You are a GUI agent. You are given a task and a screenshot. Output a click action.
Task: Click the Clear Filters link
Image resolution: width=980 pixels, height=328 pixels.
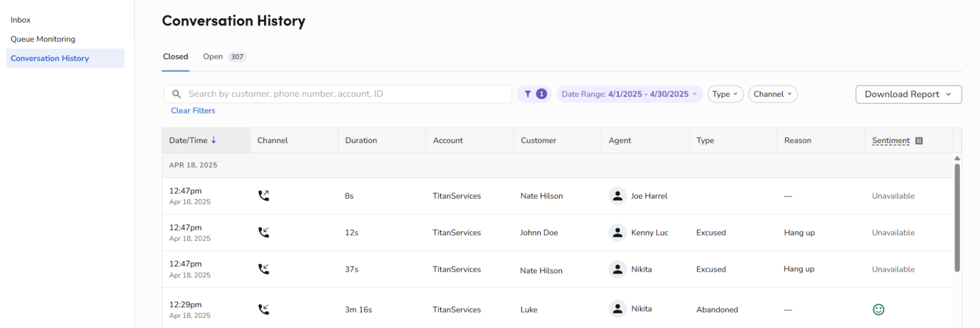point(193,111)
